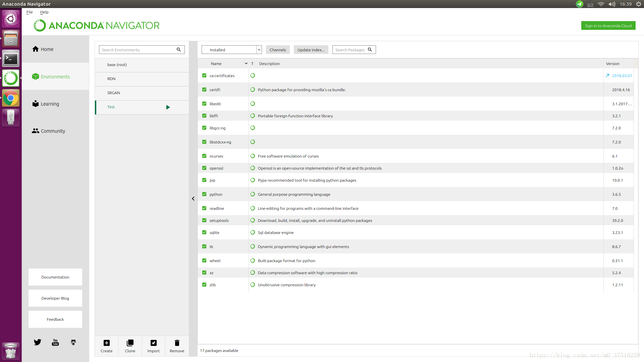
Task: Click the upgrade arrow for ca-certificates version
Action: tap(607, 76)
